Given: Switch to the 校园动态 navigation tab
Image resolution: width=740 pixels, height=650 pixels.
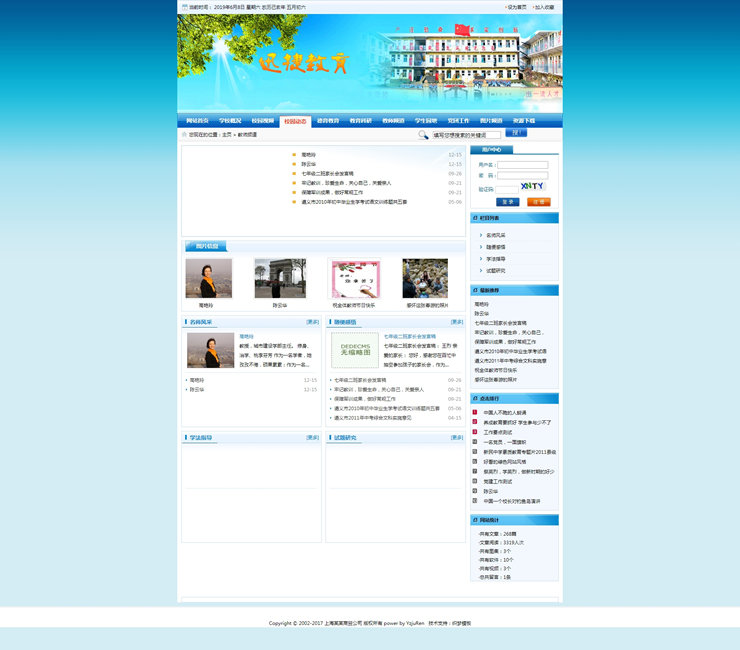Looking at the screenshot, I should [x=296, y=121].
